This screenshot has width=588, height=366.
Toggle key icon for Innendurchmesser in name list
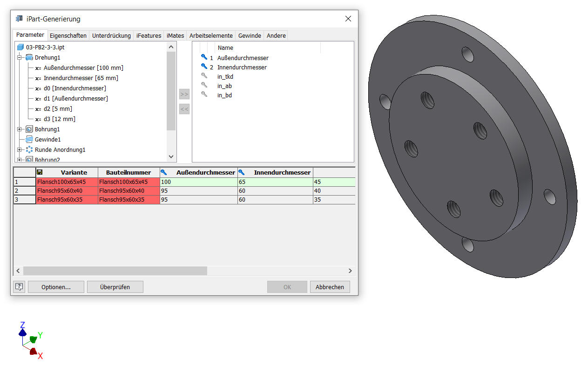pyautogui.click(x=204, y=66)
